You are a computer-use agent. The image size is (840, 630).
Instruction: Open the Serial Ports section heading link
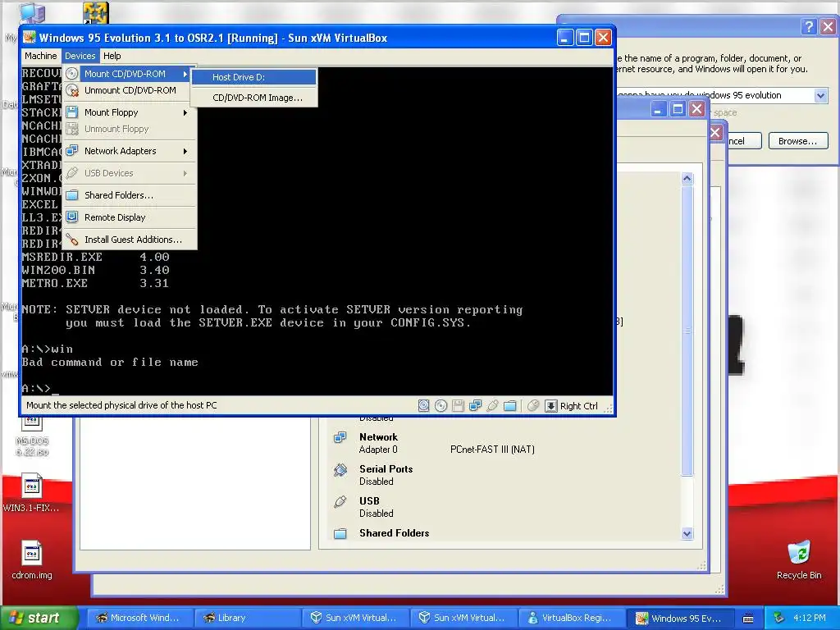point(386,468)
